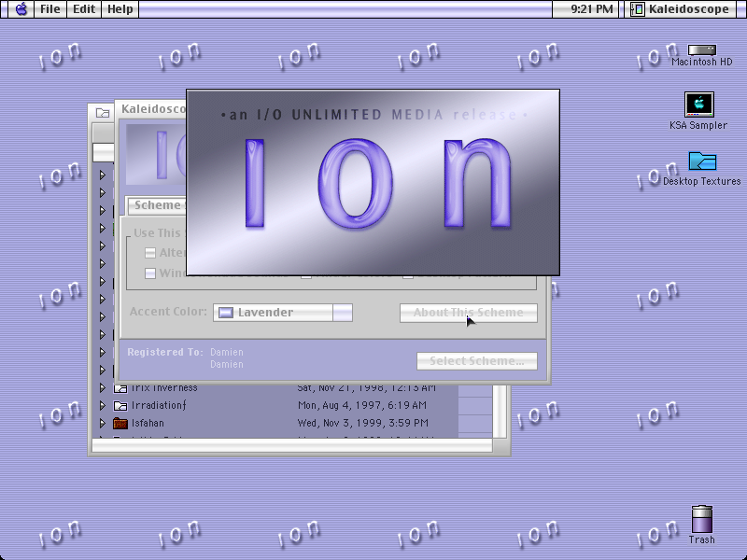
Task: Click the 'Isfahan' file name text
Action: tap(148, 423)
